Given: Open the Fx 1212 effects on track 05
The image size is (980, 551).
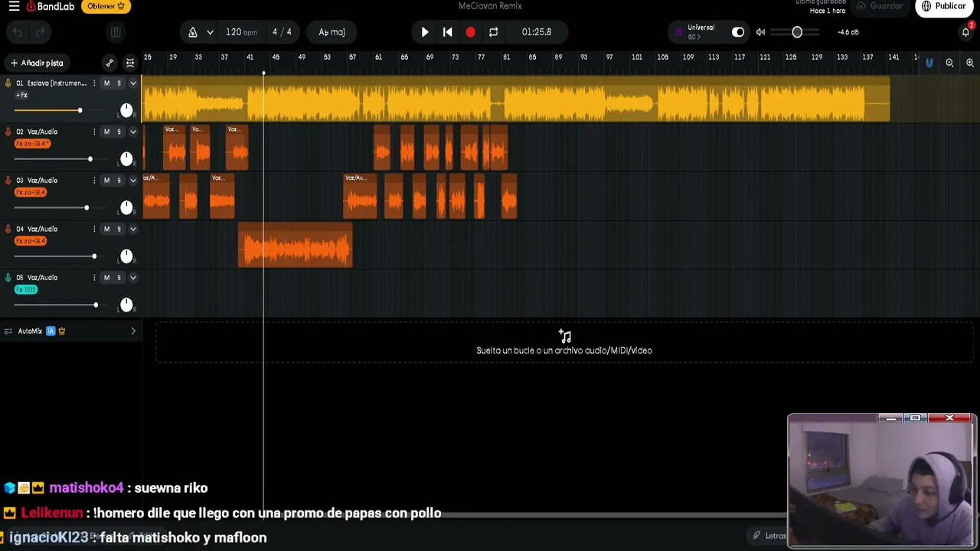Looking at the screenshot, I should click(26, 290).
